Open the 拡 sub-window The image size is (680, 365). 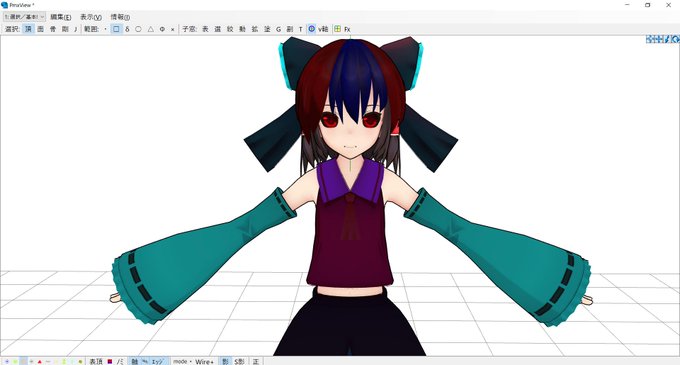[x=255, y=29]
